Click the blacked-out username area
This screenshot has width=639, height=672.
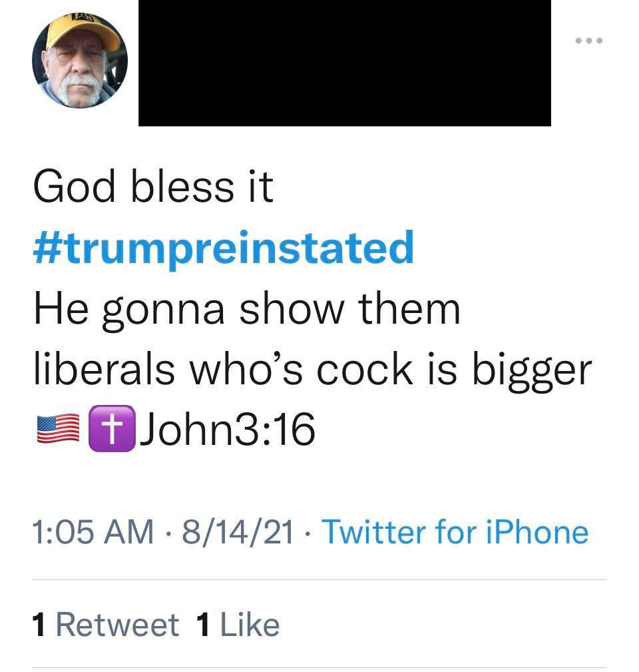344,63
